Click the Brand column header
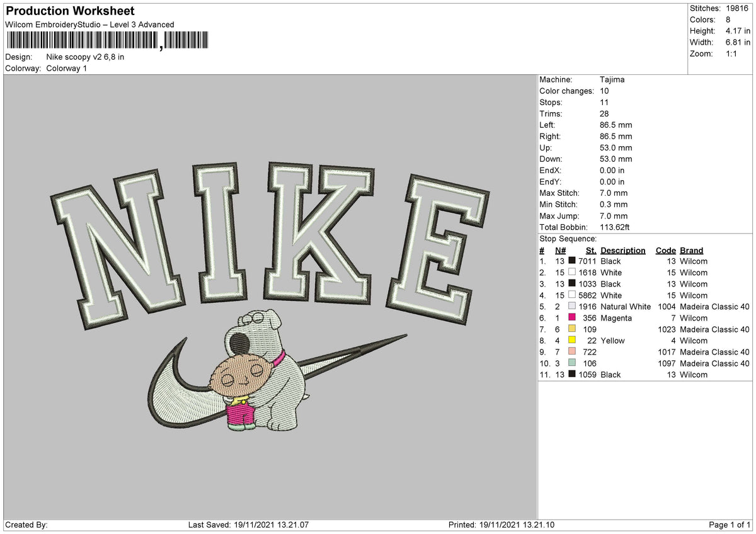 pos(692,251)
